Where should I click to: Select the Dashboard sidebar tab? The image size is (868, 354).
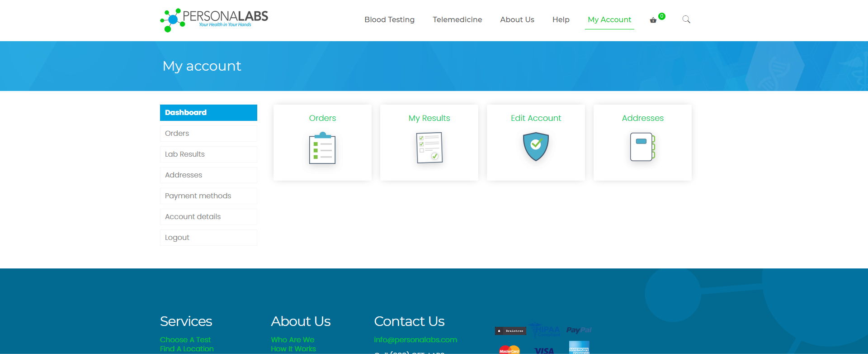208,113
